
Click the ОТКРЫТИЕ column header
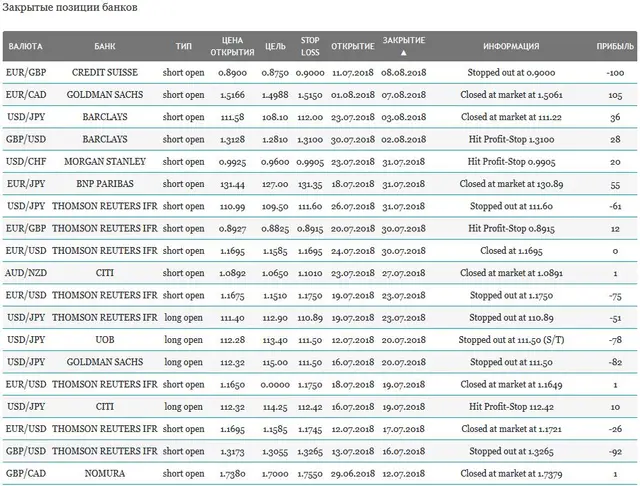[353, 46]
